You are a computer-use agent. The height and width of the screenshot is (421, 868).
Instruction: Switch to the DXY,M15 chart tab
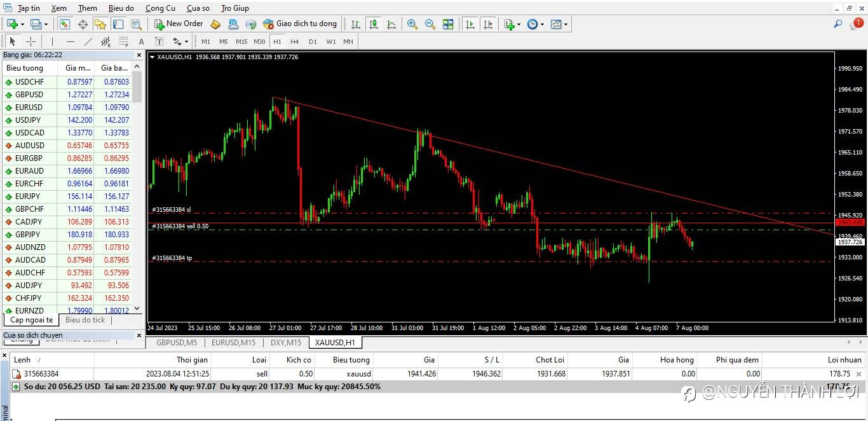[x=285, y=342]
